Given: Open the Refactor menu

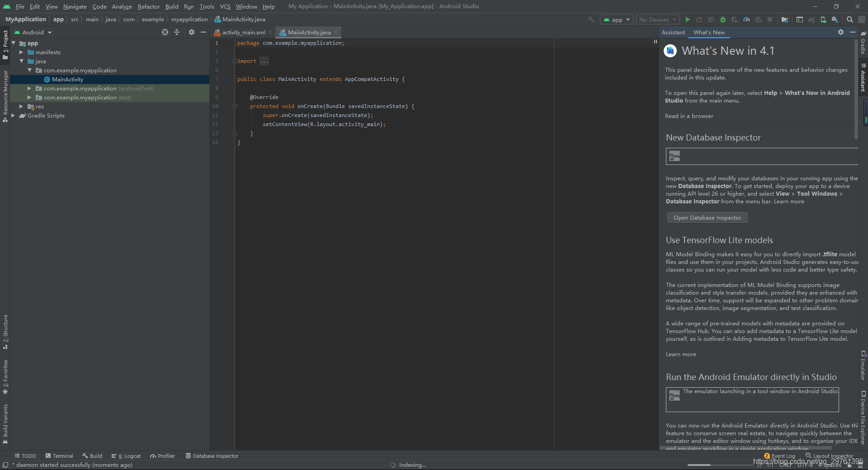Looking at the screenshot, I should (x=149, y=6).
